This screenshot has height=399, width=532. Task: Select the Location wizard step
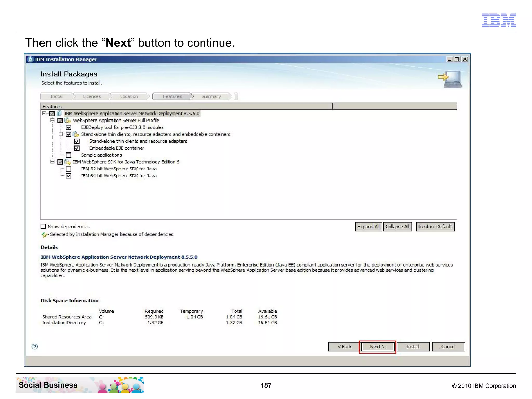click(x=129, y=96)
